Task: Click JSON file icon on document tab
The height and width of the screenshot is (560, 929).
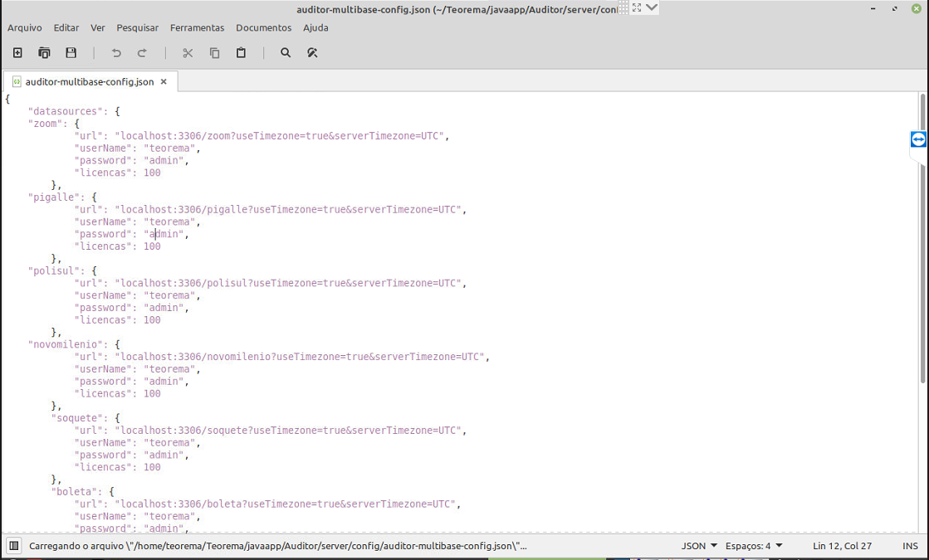Action: [17, 81]
